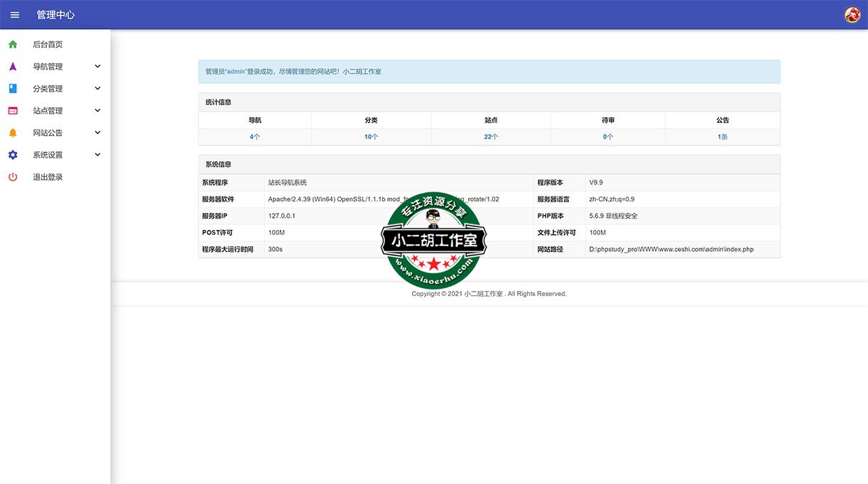The width and height of the screenshot is (868, 484).
Task: Click the red logout power icon
Action: pyautogui.click(x=13, y=177)
